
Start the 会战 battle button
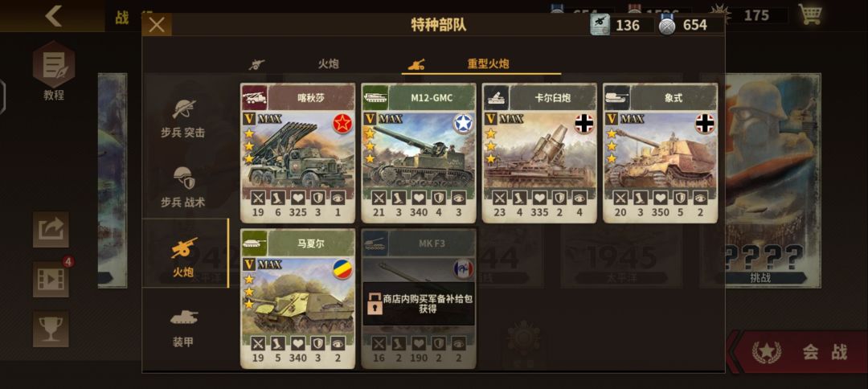[800, 352]
